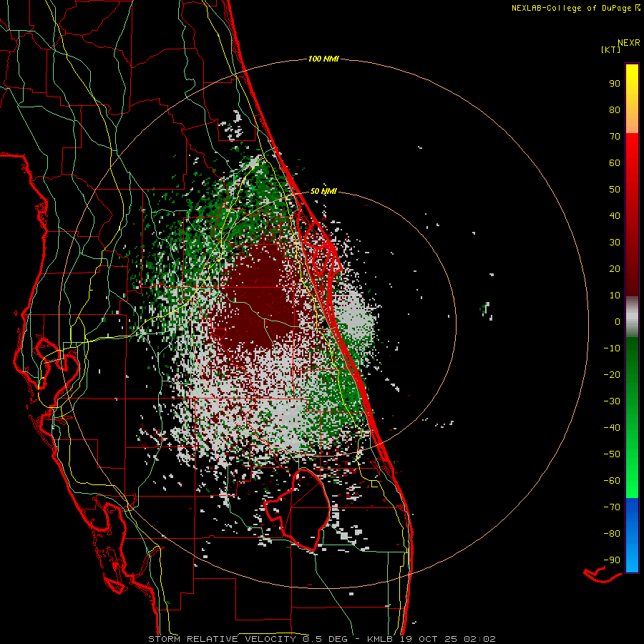Click the STORM RELATIVE VELOCITY caption text
Screen dimensions: 644x644
tap(224, 639)
